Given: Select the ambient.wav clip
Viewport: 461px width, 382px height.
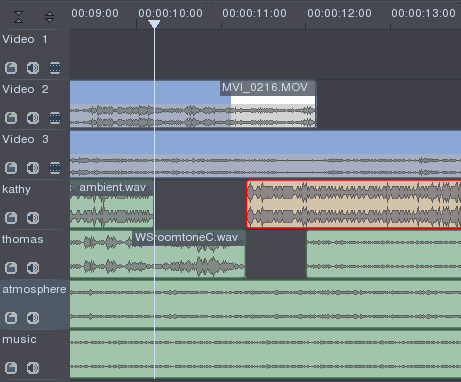Looking at the screenshot, I should pyautogui.click(x=112, y=204).
